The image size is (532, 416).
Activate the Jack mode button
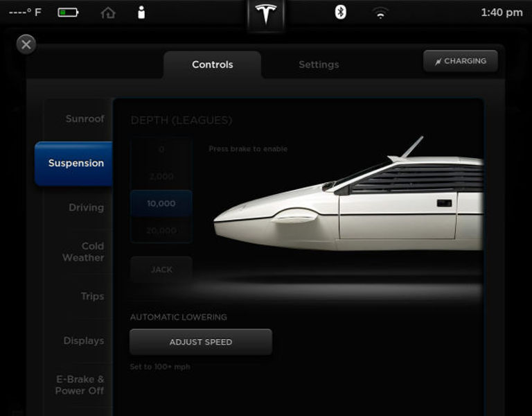(x=161, y=270)
